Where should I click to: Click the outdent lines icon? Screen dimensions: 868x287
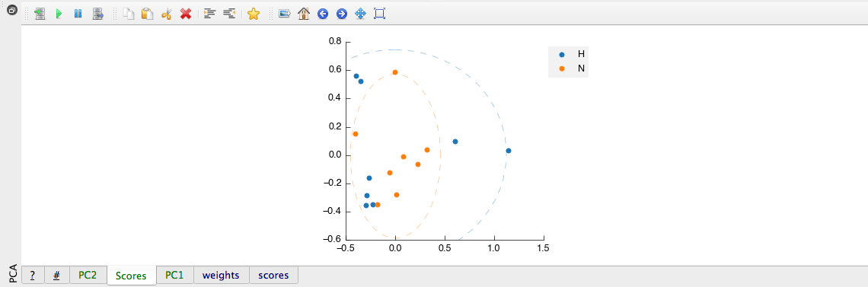pos(228,14)
